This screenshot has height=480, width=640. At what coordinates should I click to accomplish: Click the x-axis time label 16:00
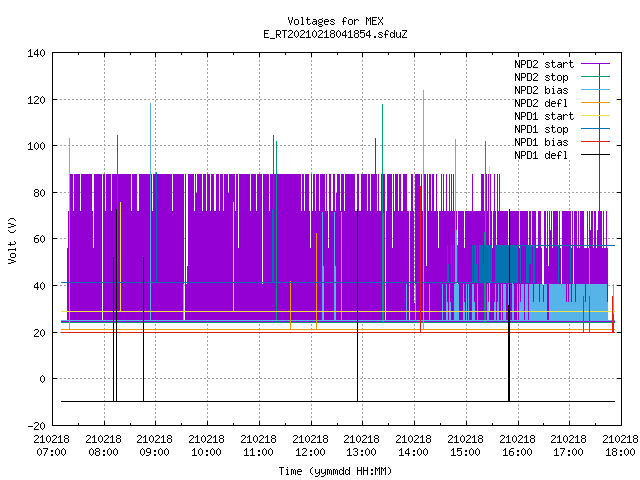(x=518, y=453)
